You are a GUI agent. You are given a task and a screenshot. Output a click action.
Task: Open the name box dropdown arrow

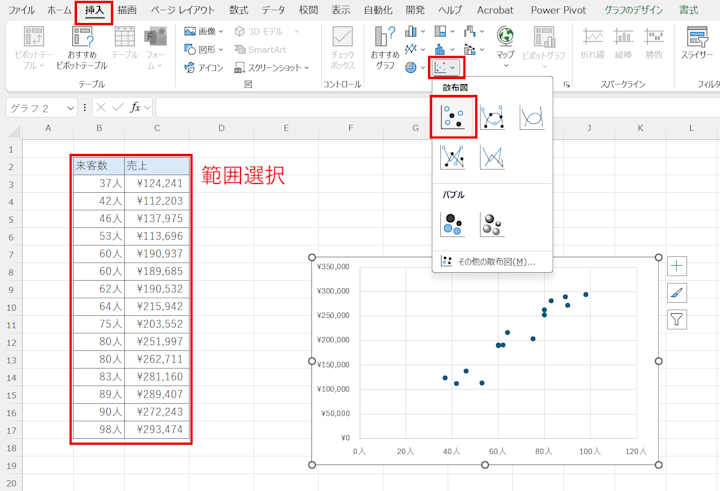pos(70,108)
